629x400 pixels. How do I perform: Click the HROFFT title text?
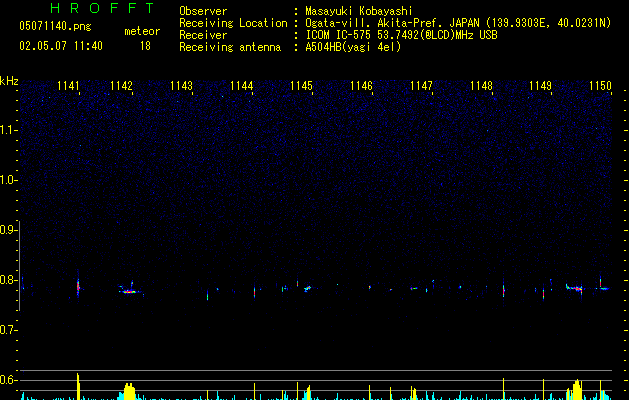coord(102,8)
